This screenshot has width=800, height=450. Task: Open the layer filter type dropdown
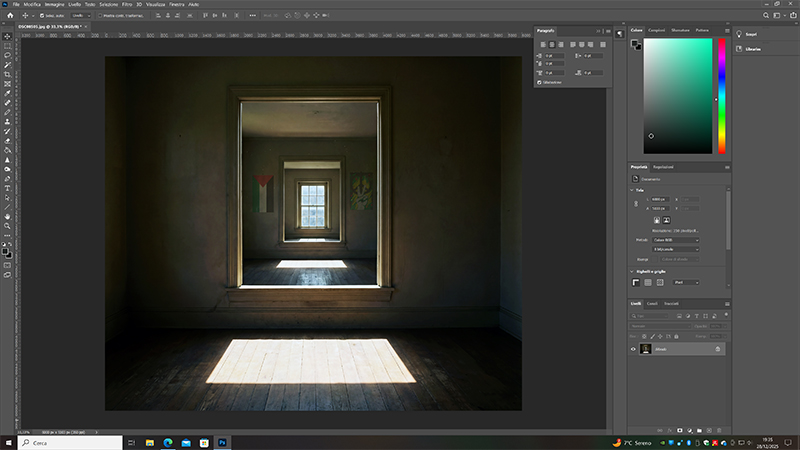649,316
